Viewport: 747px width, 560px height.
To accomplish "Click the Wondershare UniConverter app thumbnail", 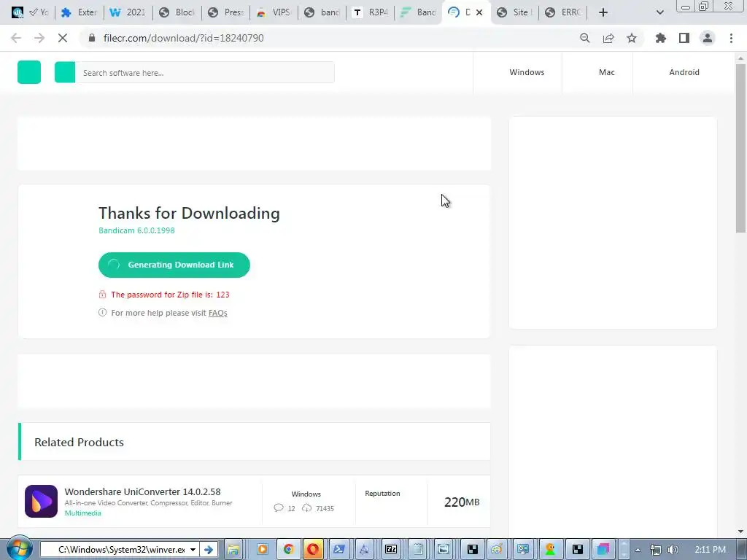I will (x=41, y=501).
